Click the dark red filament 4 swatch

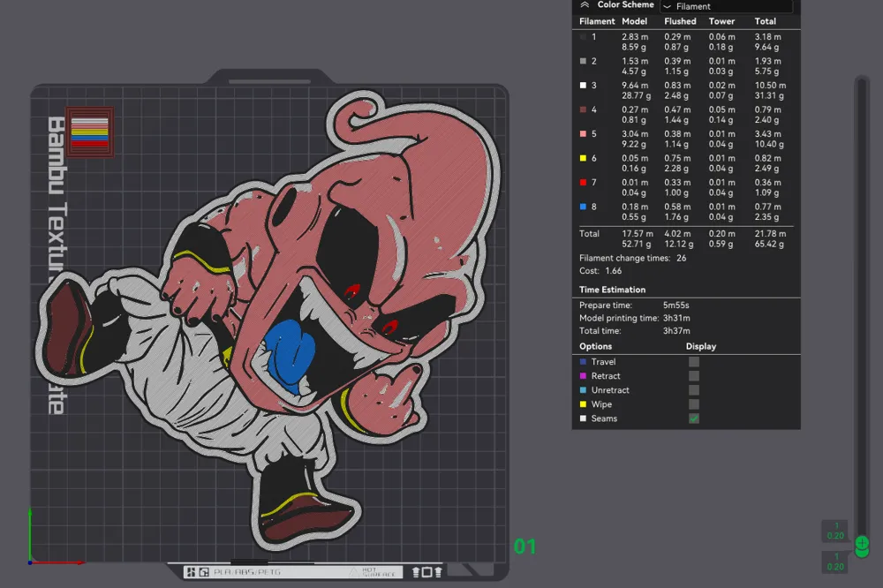pos(583,109)
